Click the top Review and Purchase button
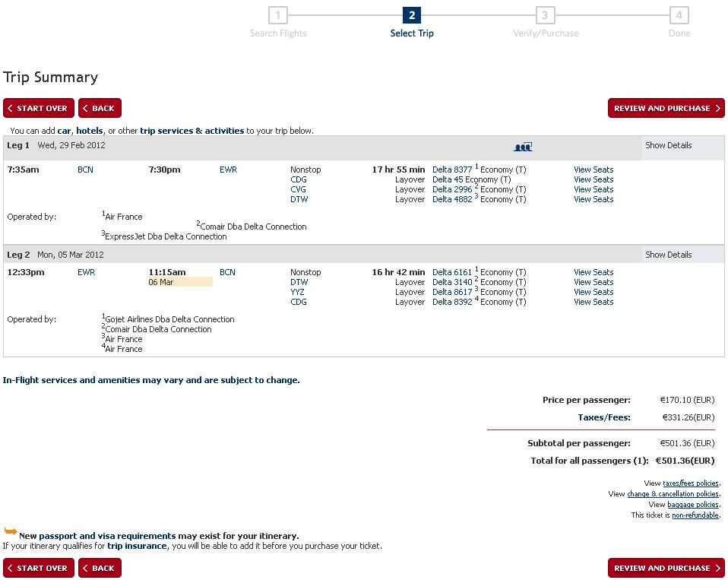This screenshot has height=580, width=728. pos(666,108)
